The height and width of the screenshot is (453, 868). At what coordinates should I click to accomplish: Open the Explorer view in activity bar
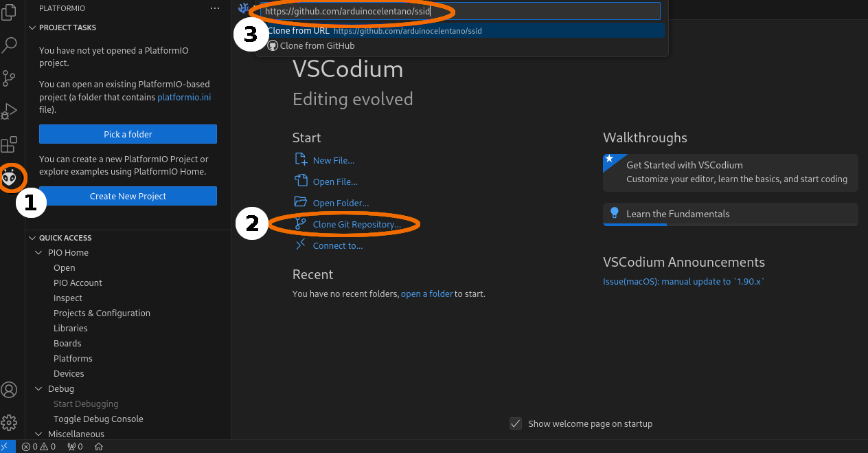point(9,12)
